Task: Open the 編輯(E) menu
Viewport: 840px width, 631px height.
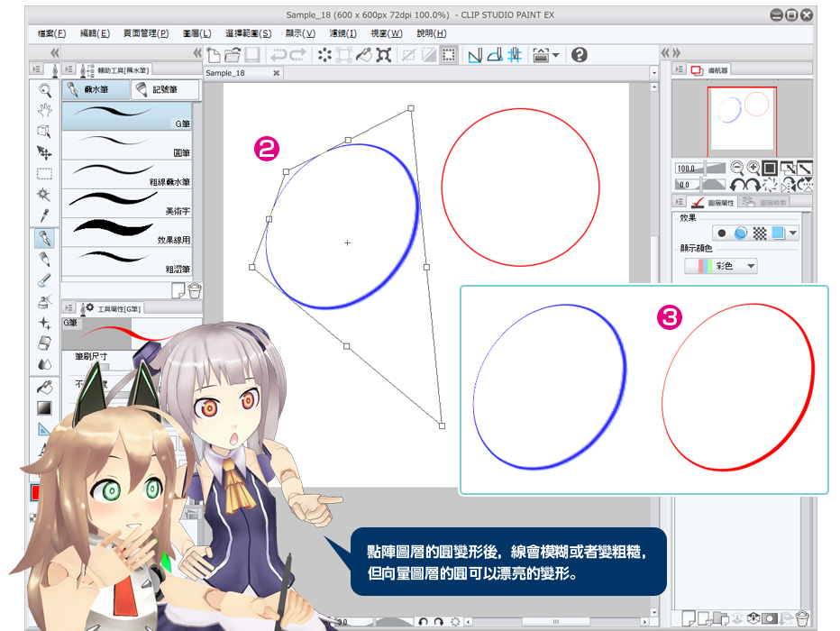Action: point(95,33)
